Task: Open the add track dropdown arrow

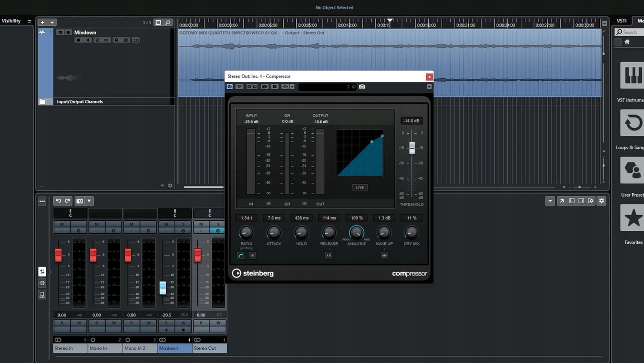Action: tap(52, 23)
